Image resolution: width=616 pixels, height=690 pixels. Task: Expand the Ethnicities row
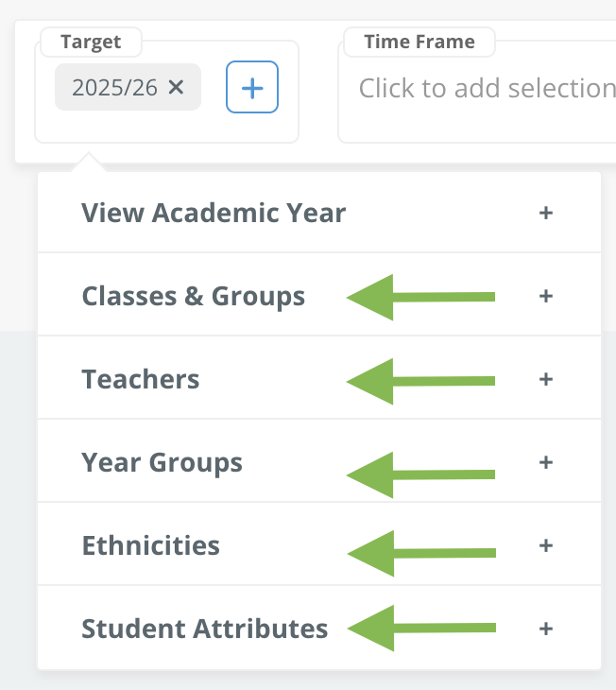click(x=319, y=543)
